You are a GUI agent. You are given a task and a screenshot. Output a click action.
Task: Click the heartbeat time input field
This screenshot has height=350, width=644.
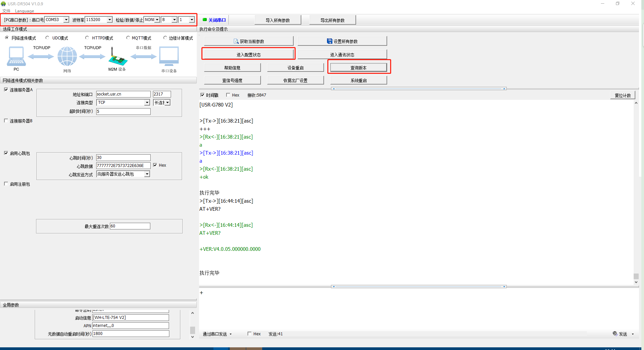pyautogui.click(x=123, y=158)
